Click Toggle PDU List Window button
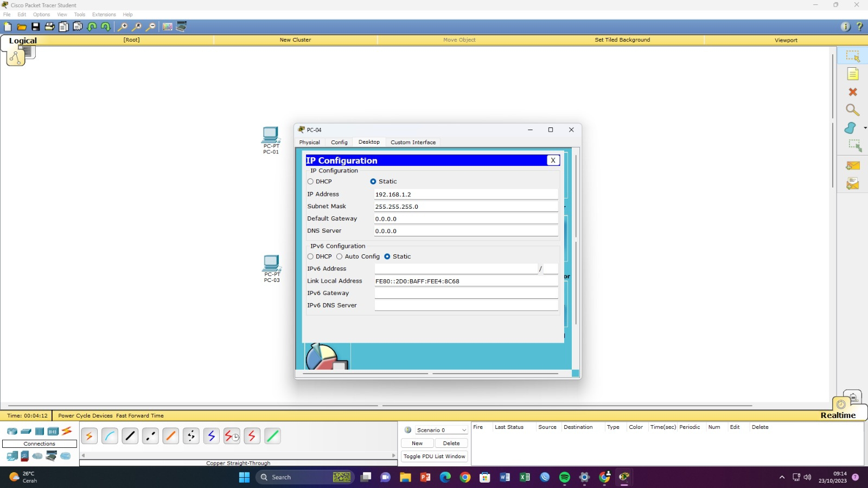 point(434,457)
